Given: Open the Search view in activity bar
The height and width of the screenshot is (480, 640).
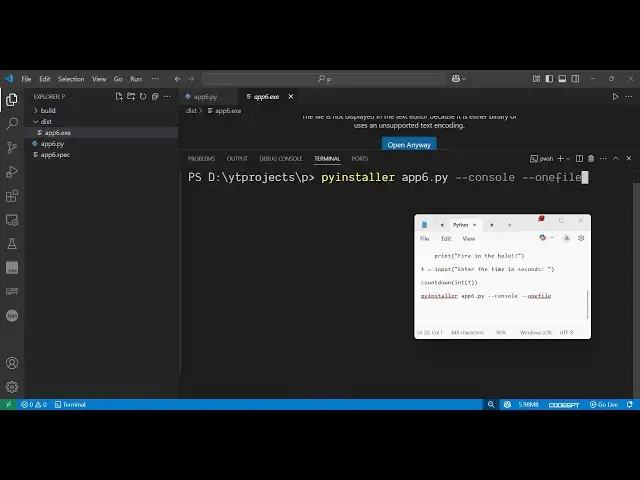Looking at the screenshot, I should tap(12, 123).
